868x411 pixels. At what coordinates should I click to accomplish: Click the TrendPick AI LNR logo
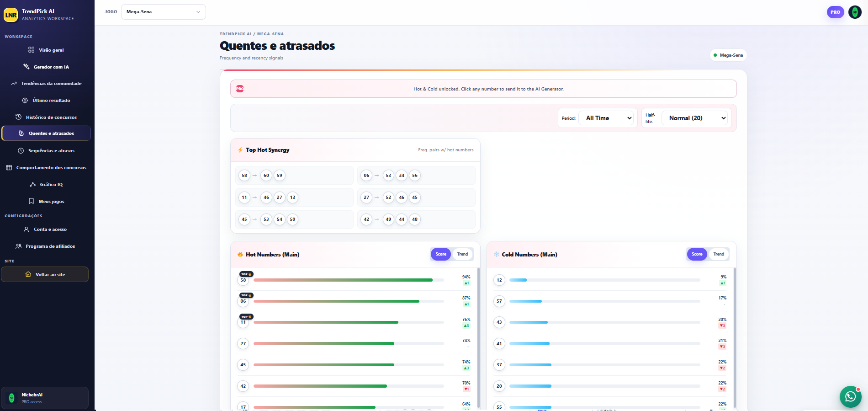(11, 15)
